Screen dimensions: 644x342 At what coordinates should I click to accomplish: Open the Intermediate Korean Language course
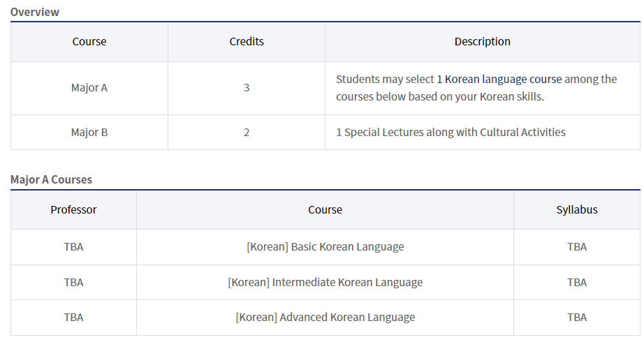click(325, 283)
